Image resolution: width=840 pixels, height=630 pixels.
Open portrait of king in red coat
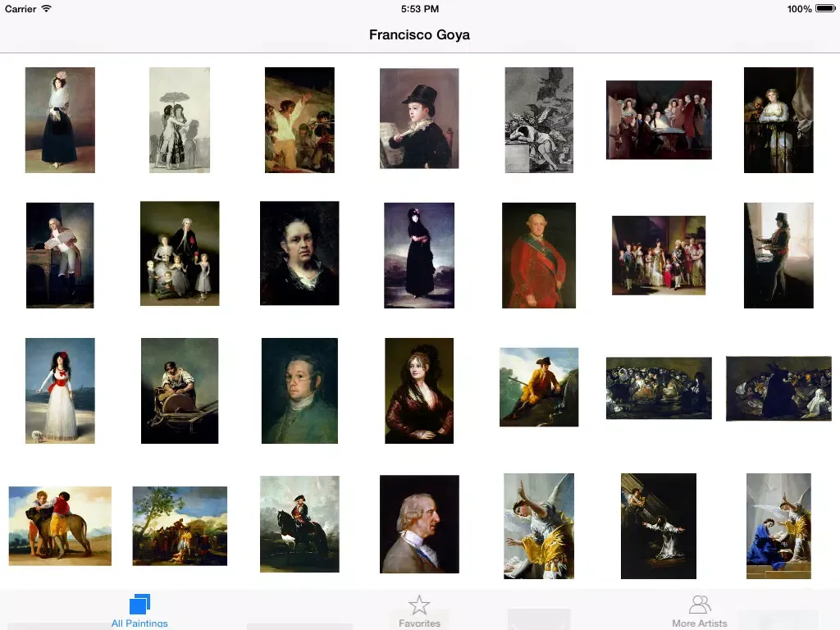pos(539,256)
